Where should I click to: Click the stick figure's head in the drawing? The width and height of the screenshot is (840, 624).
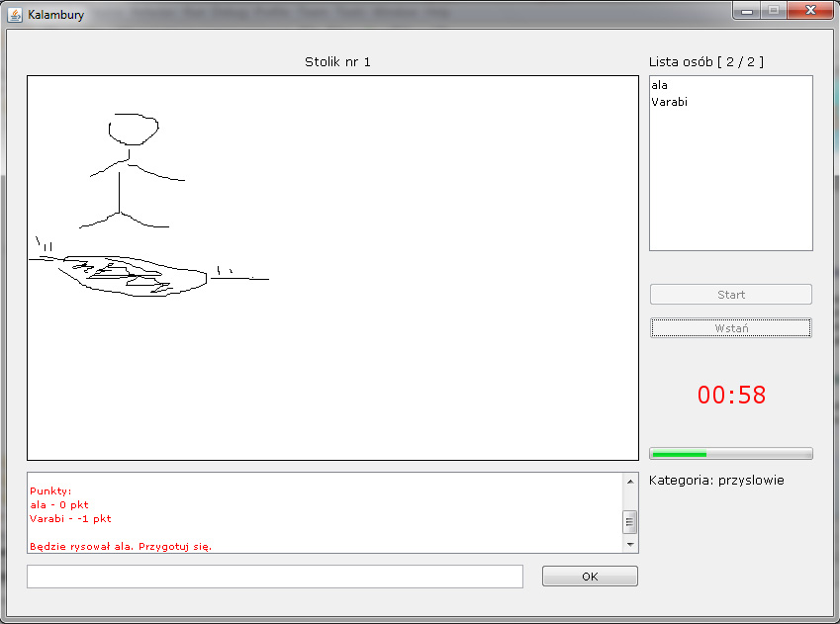coord(133,129)
